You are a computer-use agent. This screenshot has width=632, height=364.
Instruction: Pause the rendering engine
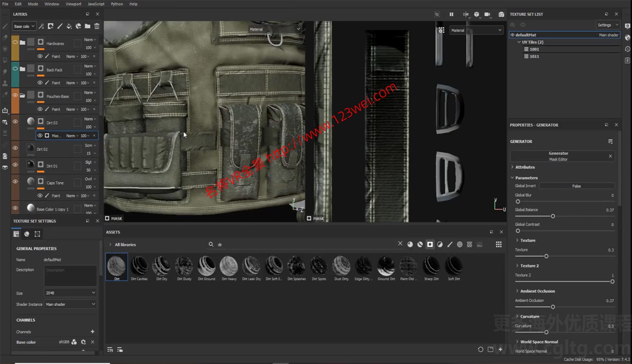point(451,14)
